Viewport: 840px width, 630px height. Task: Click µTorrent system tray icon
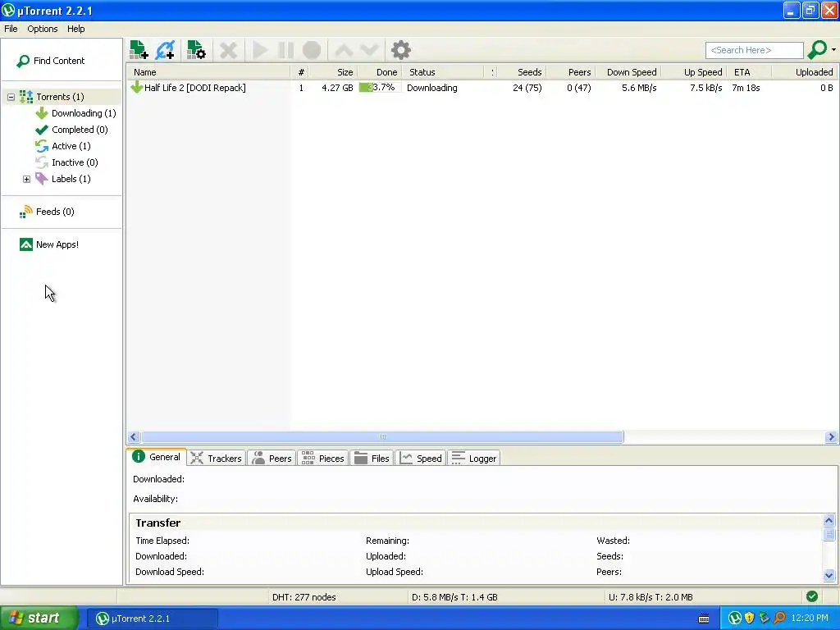click(734, 619)
